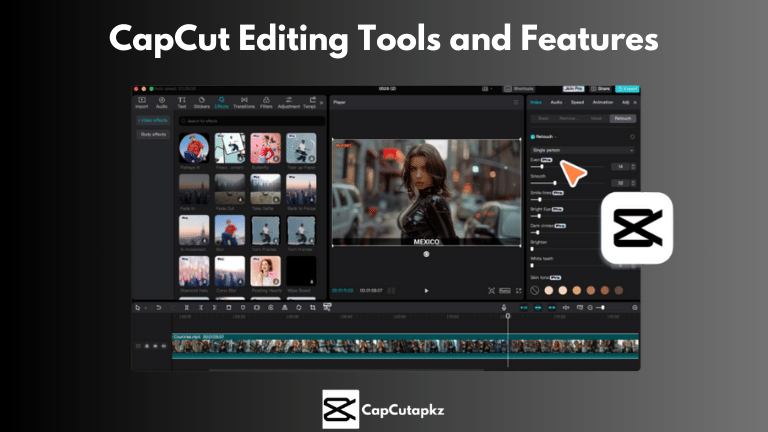Reset Retouch settings with circular arrow icon

coord(632,137)
